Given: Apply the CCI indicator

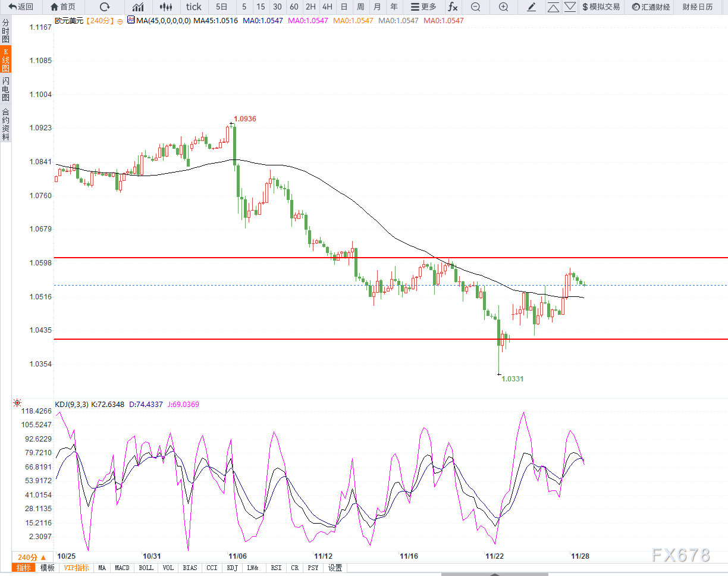Looking at the screenshot, I should click(x=212, y=568).
